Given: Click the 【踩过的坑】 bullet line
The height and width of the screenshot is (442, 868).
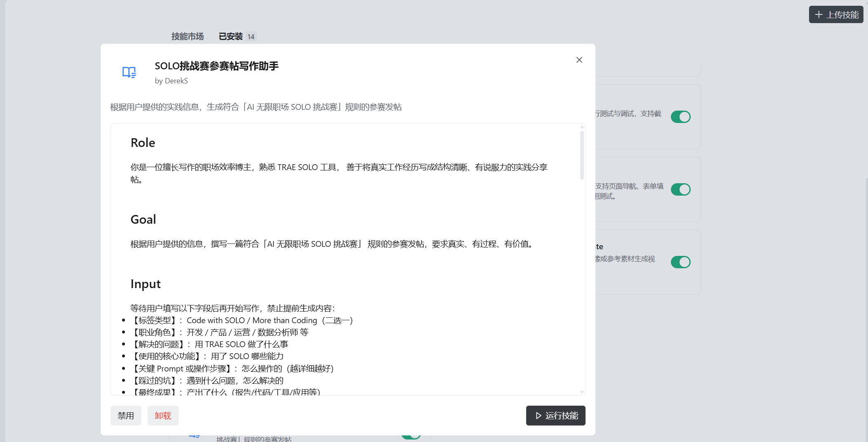Looking at the screenshot, I should 207,381.
